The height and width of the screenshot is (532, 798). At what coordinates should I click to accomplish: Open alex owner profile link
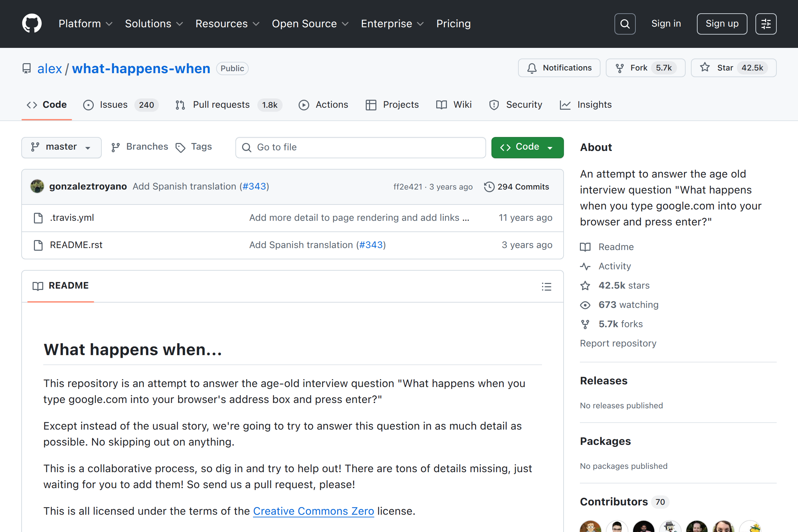50,68
